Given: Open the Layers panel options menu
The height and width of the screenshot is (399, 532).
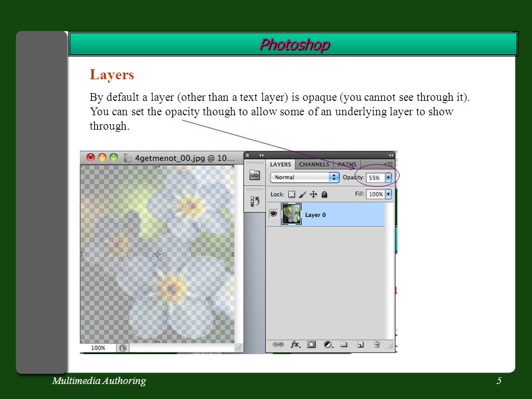Looking at the screenshot, I should [389, 164].
